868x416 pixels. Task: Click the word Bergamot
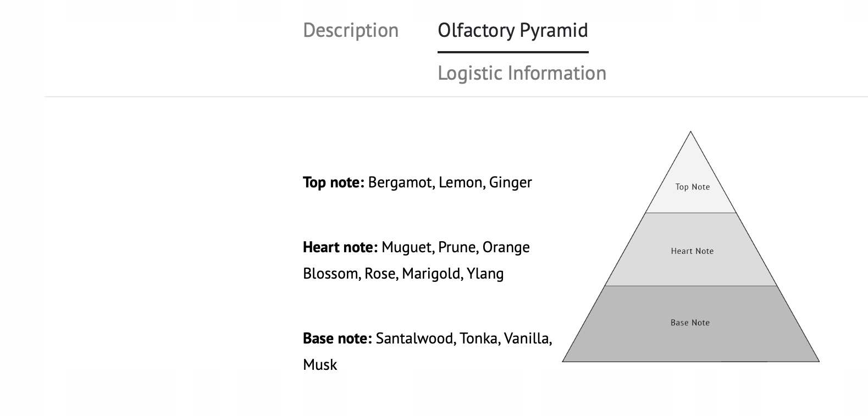tap(401, 182)
